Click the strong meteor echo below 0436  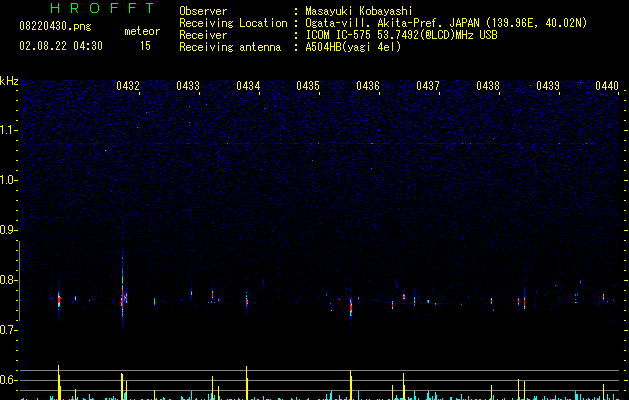(351, 307)
